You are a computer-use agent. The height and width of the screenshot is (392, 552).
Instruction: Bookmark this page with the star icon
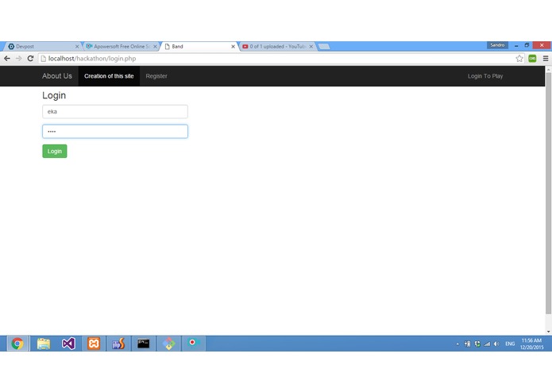[x=519, y=59]
